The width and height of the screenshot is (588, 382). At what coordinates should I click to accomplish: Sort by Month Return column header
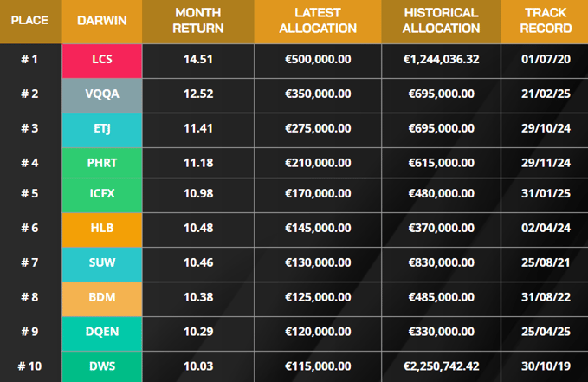click(198, 21)
